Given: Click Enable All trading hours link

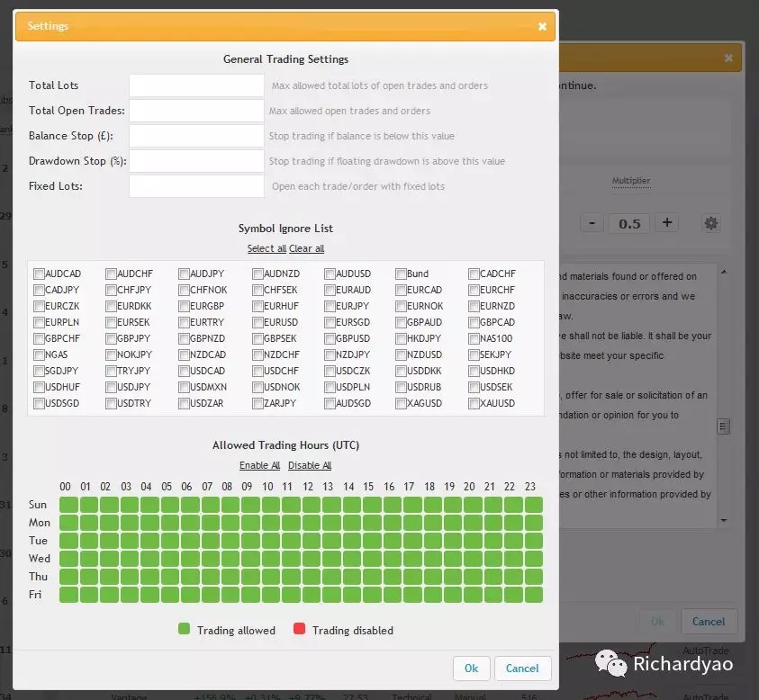Looking at the screenshot, I should click(x=259, y=465).
